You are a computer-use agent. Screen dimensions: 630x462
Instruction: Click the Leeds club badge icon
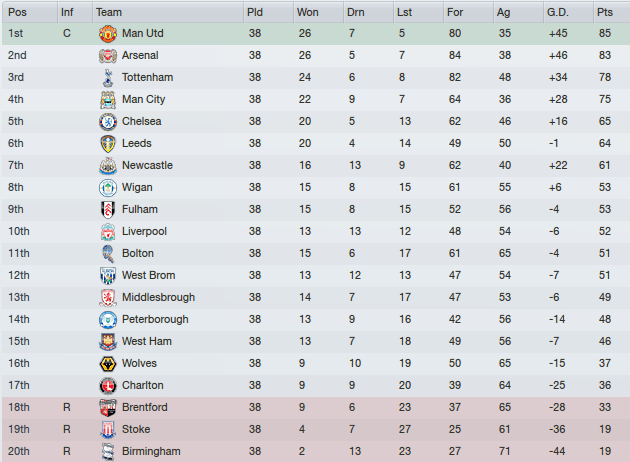click(108, 144)
